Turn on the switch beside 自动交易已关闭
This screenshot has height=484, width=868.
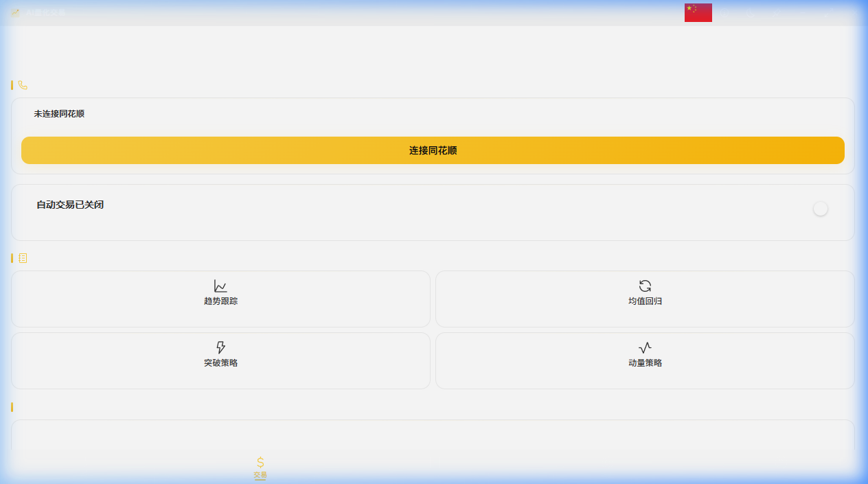(821, 209)
